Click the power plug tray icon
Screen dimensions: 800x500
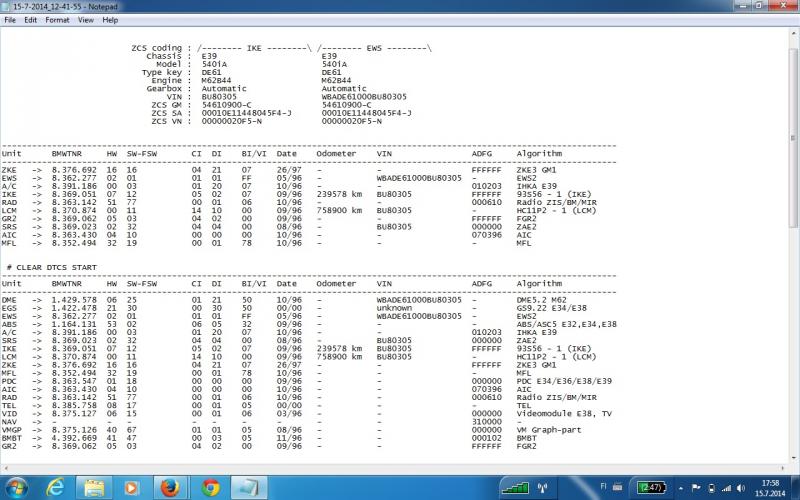(x=712, y=488)
